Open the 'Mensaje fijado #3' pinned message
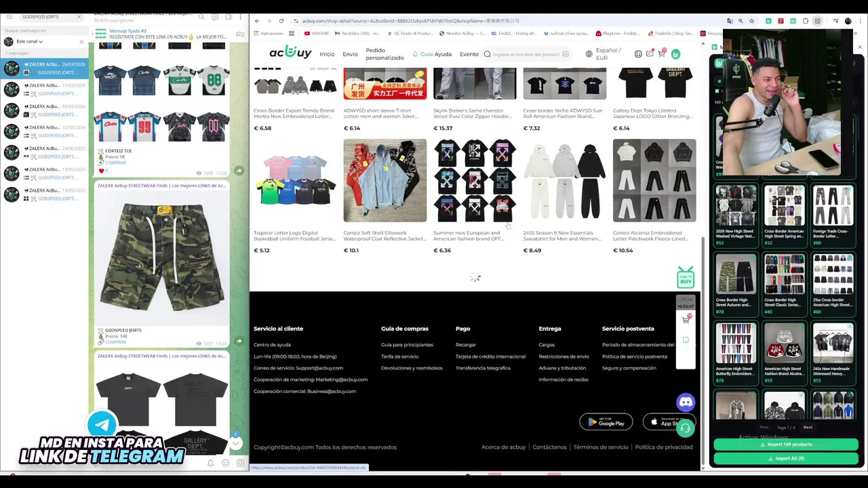The width and height of the screenshot is (868, 488). 161,34
